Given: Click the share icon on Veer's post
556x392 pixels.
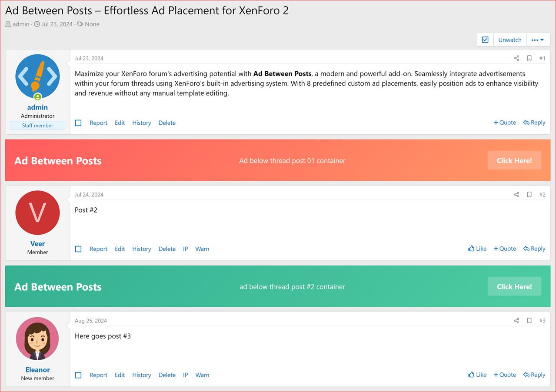Looking at the screenshot, I should coord(516,194).
